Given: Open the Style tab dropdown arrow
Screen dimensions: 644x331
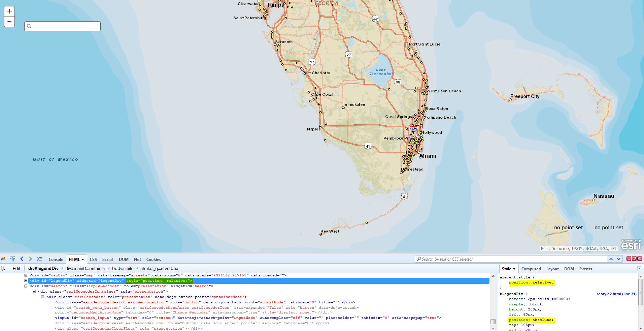Looking at the screenshot, I should click(514, 269).
